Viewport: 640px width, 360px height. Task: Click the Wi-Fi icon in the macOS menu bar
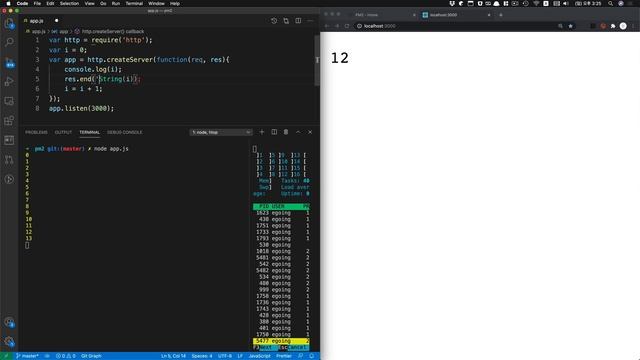pyautogui.click(x=536, y=3)
